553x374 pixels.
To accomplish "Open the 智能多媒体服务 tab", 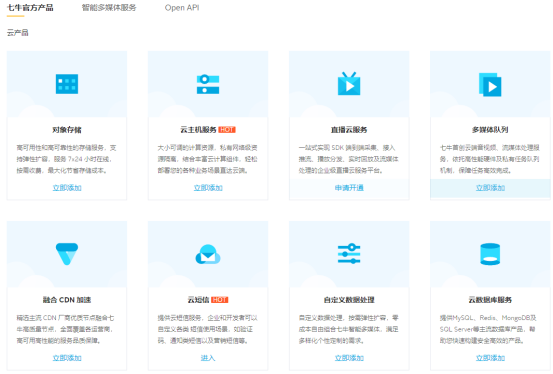I will (109, 8).
